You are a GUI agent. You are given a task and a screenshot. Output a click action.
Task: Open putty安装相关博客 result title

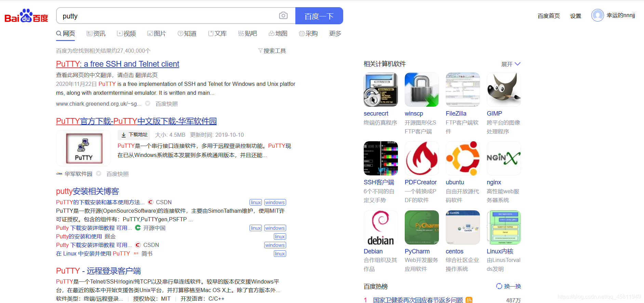coord(88,191)
